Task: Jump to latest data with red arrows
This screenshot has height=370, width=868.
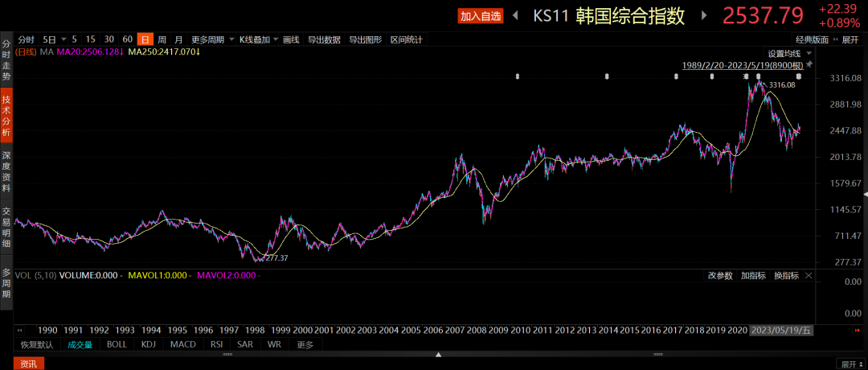Action: [858, 330]
